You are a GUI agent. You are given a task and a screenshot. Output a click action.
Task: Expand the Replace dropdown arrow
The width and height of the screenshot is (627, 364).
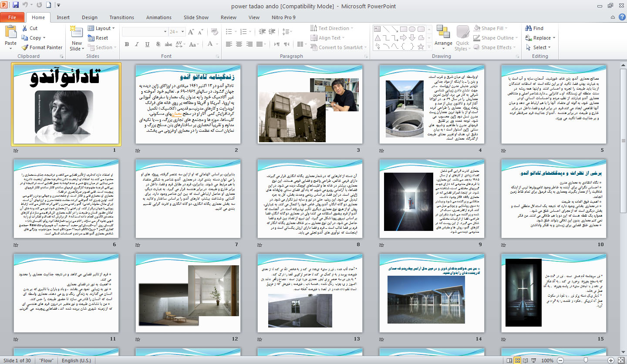(554, 38)
